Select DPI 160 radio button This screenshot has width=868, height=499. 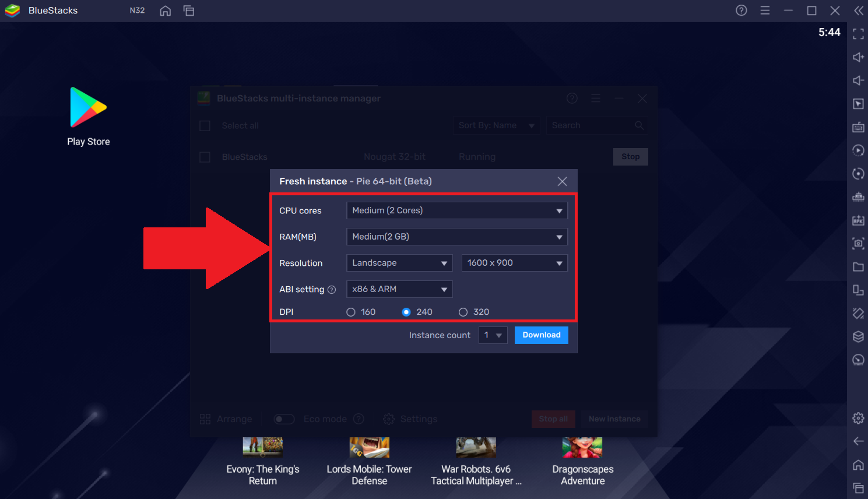coord(351,312)
